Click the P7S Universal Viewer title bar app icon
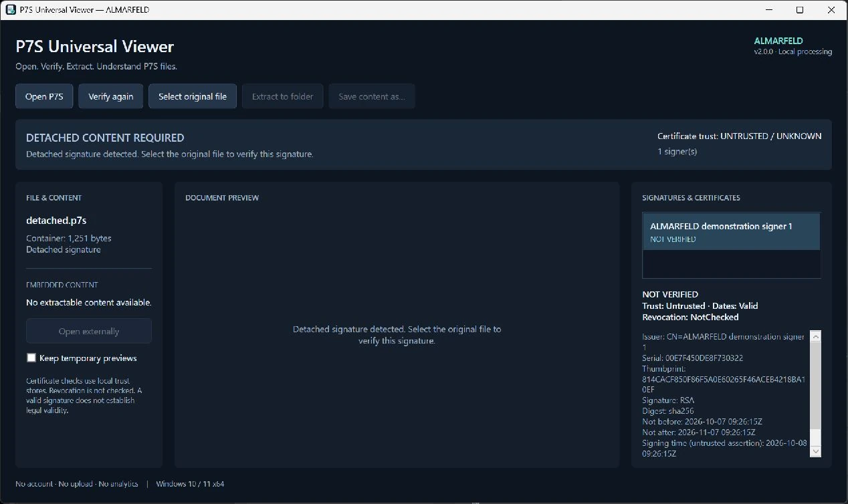 (x=10, y=10)
